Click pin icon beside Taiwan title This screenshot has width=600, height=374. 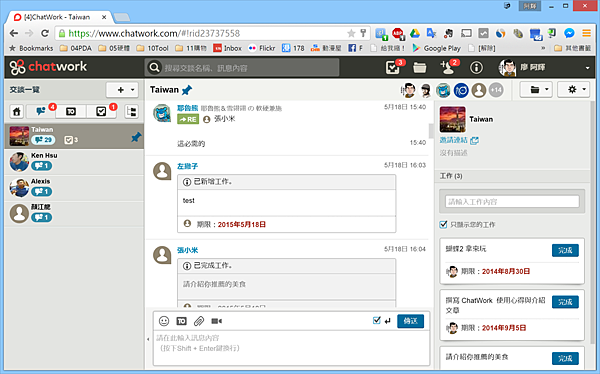pyautogui.click(x=187, y=90)
